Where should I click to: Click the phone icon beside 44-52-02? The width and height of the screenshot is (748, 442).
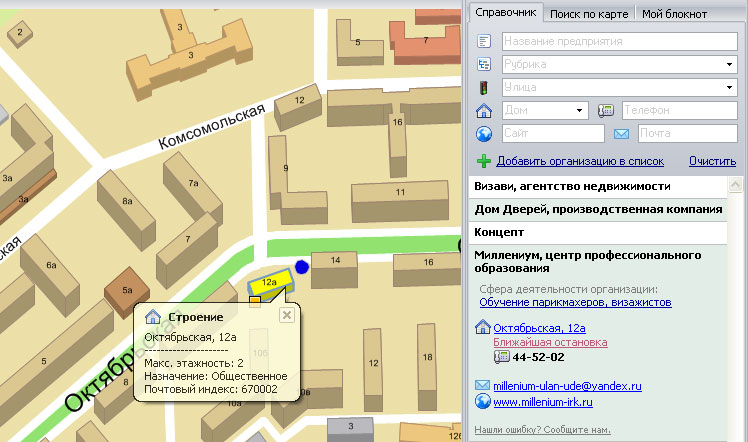click(501, 357)
